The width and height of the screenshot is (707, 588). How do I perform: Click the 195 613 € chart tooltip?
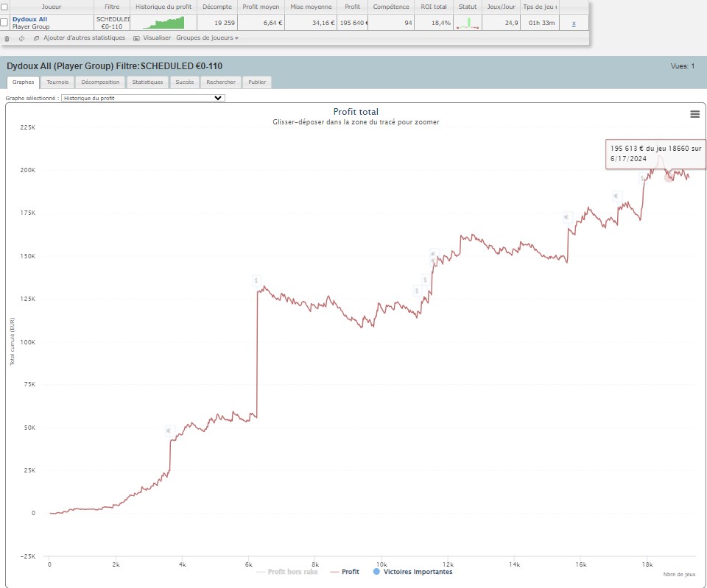[655, 154]
